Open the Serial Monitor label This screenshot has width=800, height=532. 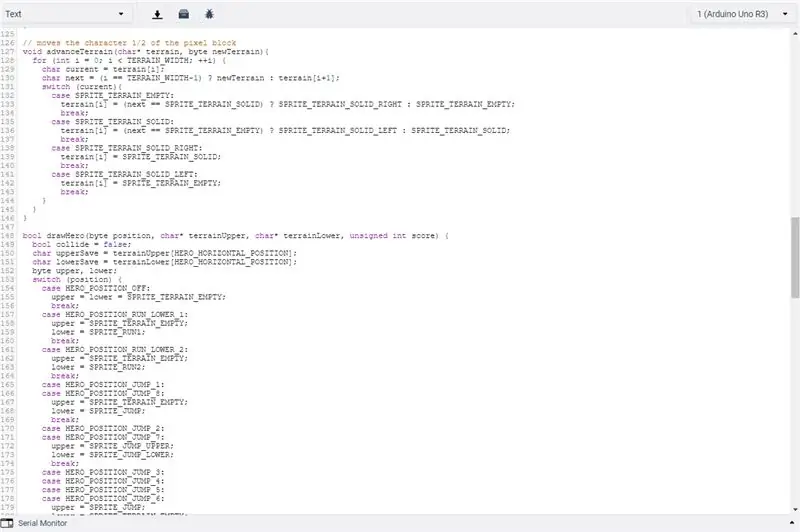click(42, 523)
